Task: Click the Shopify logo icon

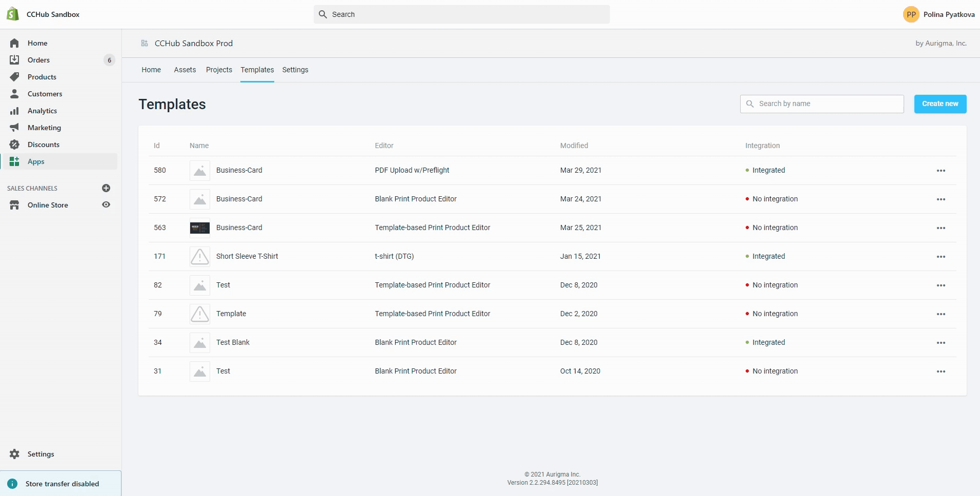Action: tap(13, 14)
